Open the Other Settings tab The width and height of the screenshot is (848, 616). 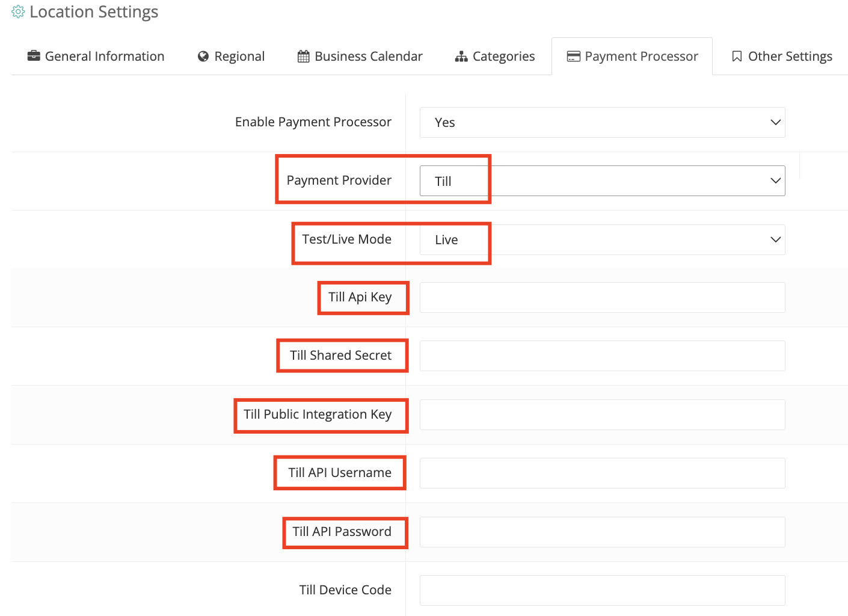(782, 56)
